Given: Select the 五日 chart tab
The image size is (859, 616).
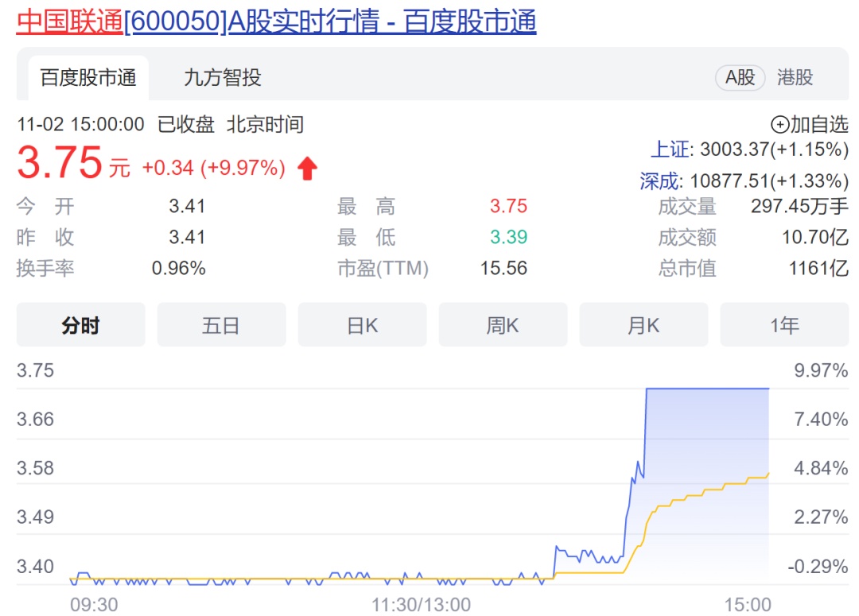Looking at the screenshot, I should pyautogui.click(x=221, y=325).
